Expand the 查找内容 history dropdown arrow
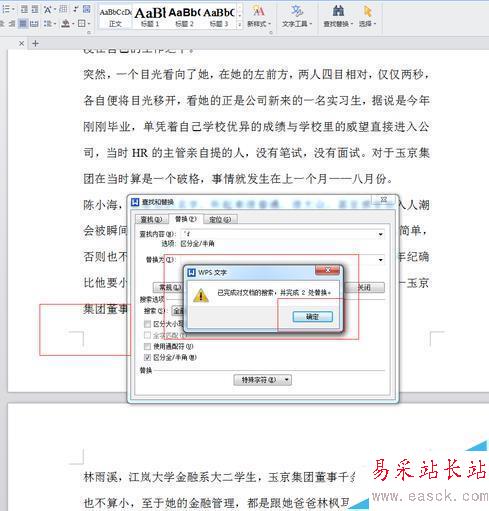 click(380, 234)
